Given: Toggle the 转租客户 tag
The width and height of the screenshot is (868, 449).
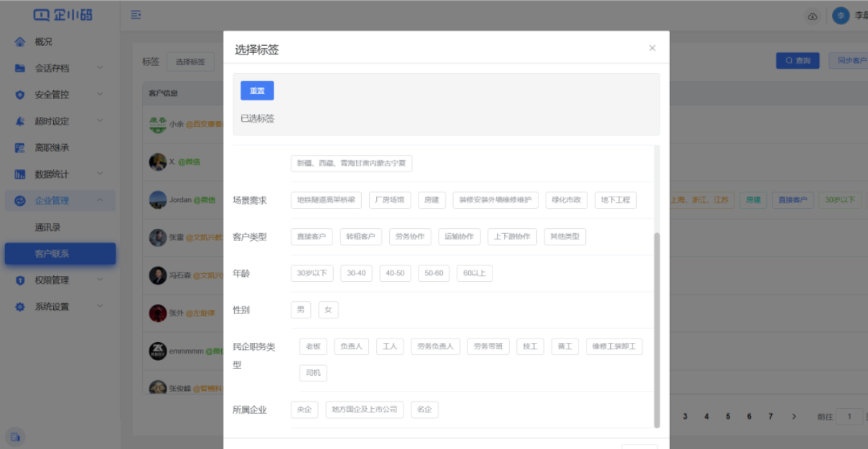Looking at the screenshot, I should [x=361, y=237].
